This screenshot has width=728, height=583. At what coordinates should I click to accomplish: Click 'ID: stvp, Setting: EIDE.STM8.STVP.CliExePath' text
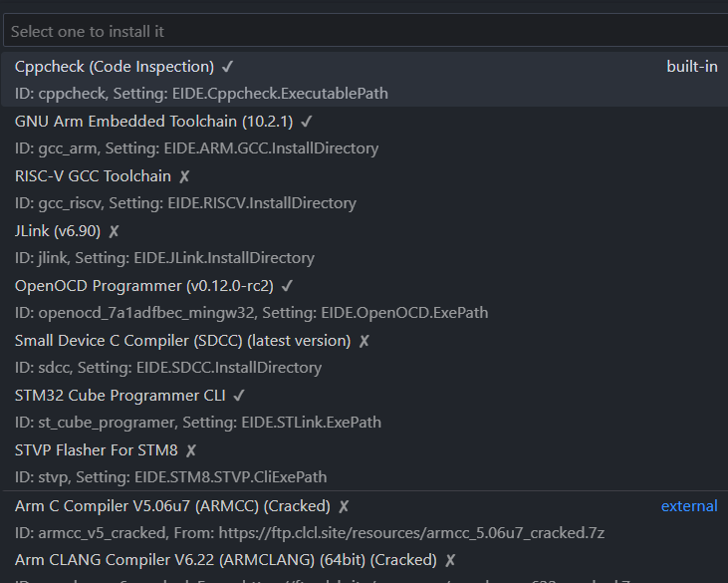pyautogui.click(x=170, y=477)
